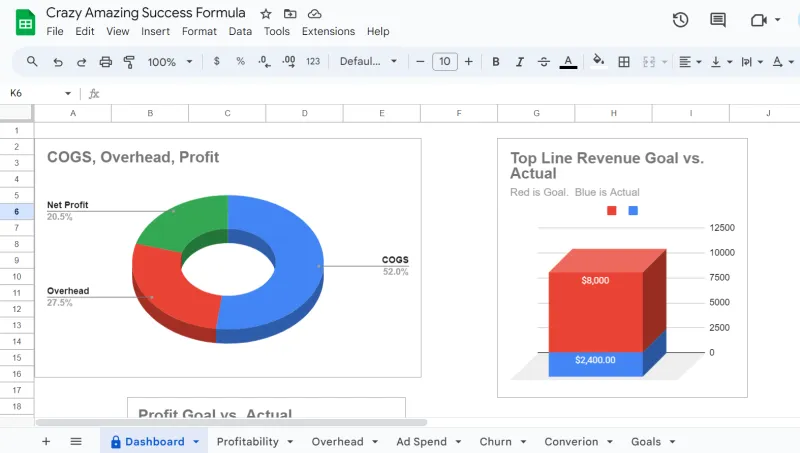
Task: Open the fill color bucket
Action: (x=598, y=61)
